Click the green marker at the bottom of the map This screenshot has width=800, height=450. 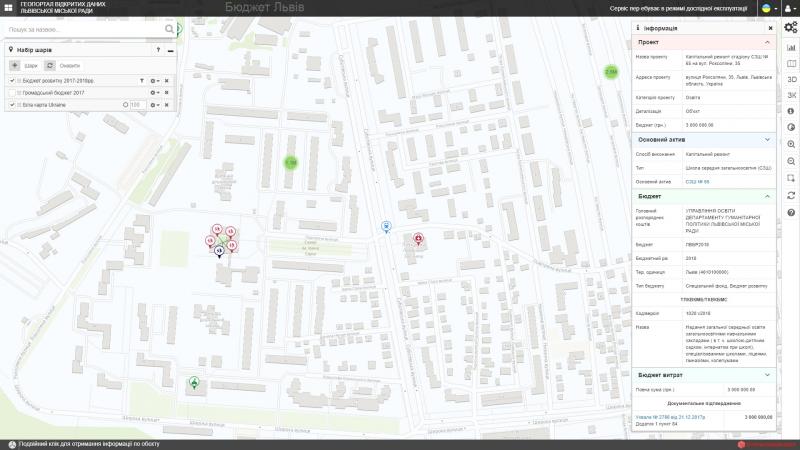point(194,382)
